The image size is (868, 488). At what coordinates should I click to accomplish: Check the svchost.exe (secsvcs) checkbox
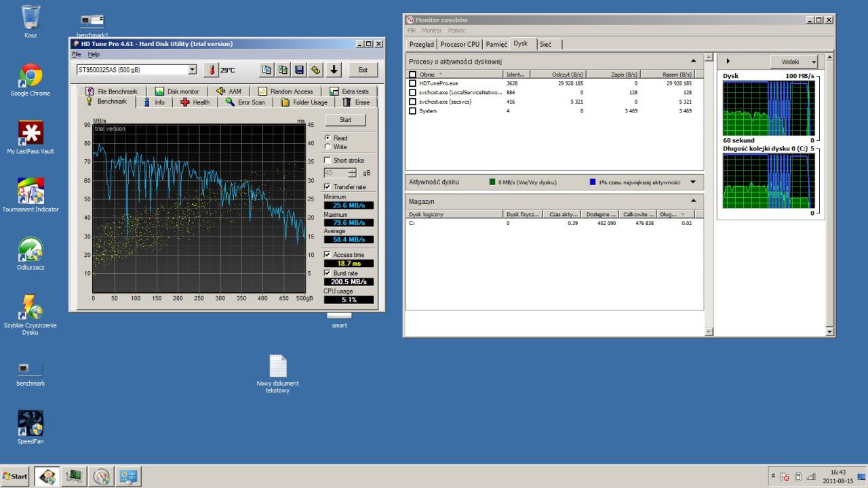pos(412,102)
